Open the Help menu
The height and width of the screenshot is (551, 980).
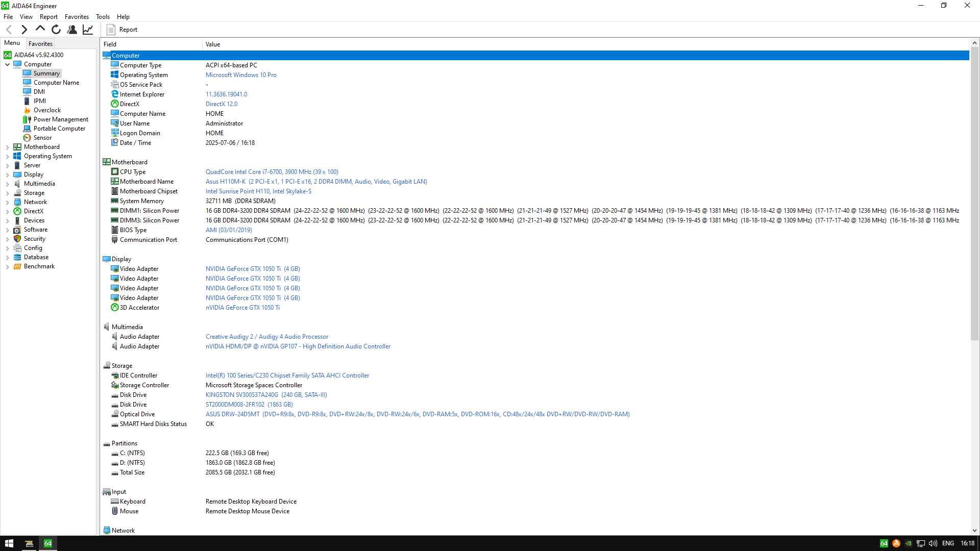coord(123,17)
